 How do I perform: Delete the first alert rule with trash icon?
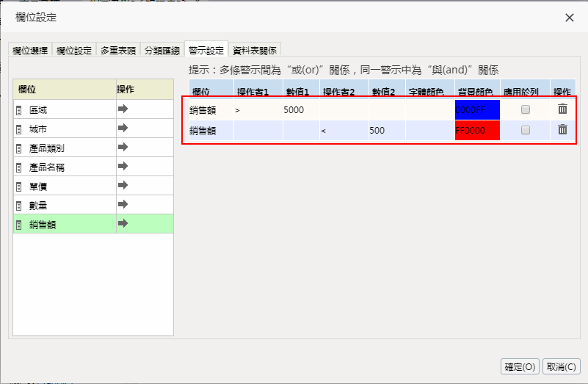[562, 109]
